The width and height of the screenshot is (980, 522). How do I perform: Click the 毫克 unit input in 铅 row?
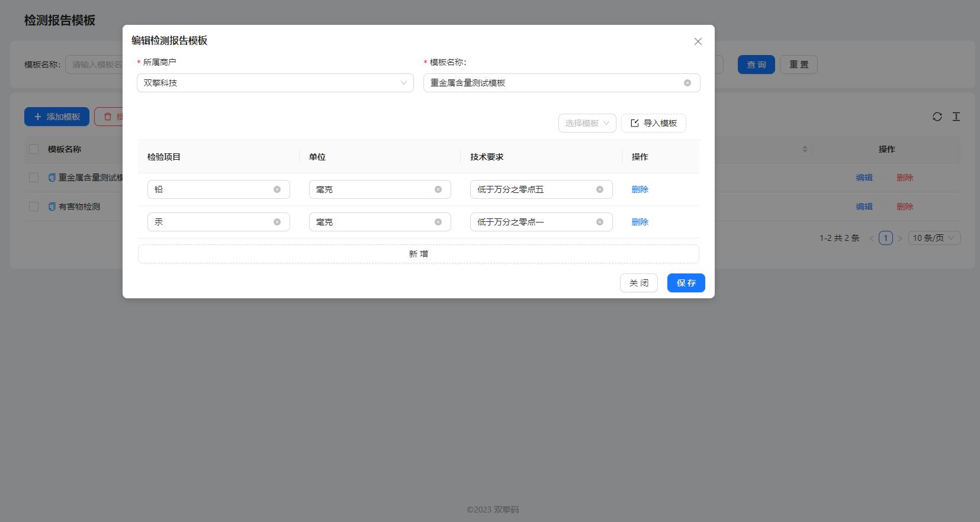pyautogui.click(x=380, y=189)
